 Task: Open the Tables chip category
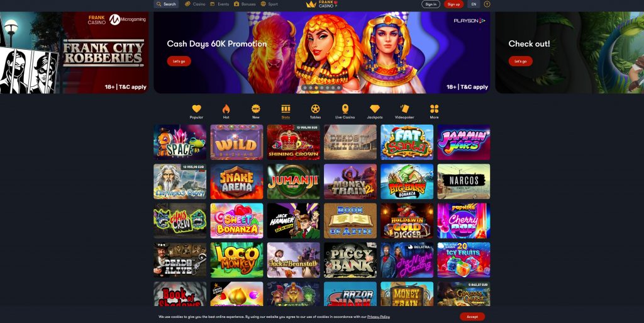coord(315,111)
